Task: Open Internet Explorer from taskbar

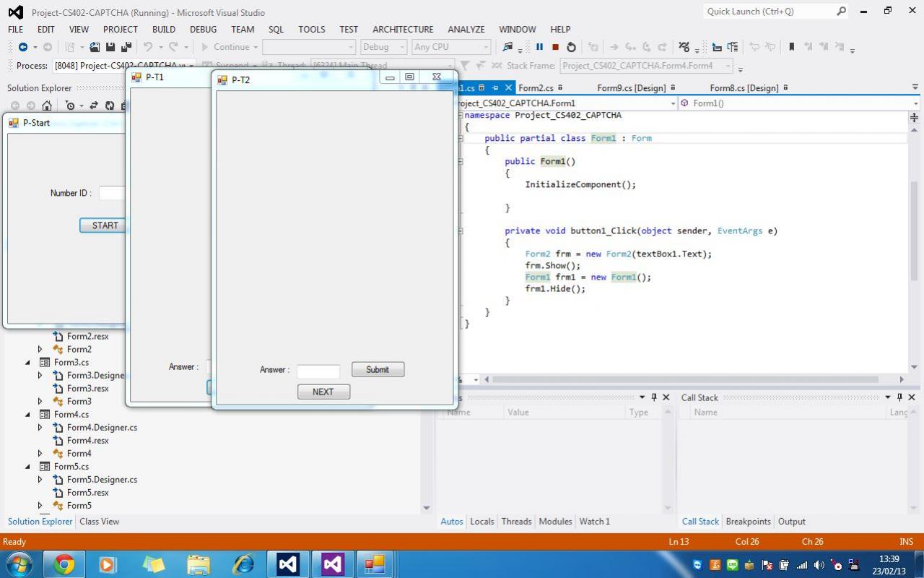Action: point(243,564)
